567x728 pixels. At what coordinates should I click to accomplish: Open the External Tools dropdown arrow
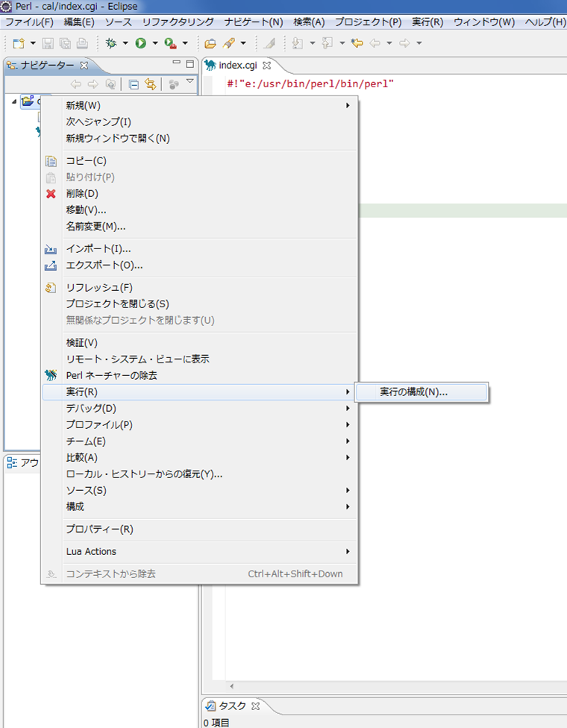coord(185,44)
